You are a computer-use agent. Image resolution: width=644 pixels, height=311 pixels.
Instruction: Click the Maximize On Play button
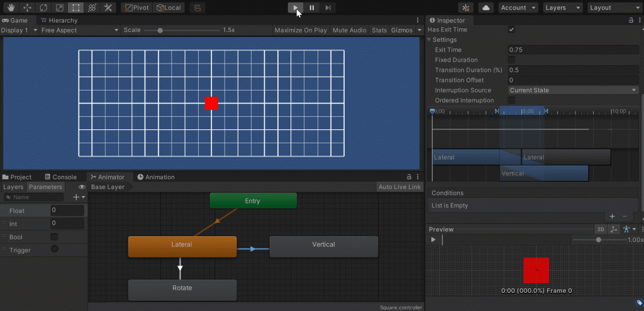point(301,30)
